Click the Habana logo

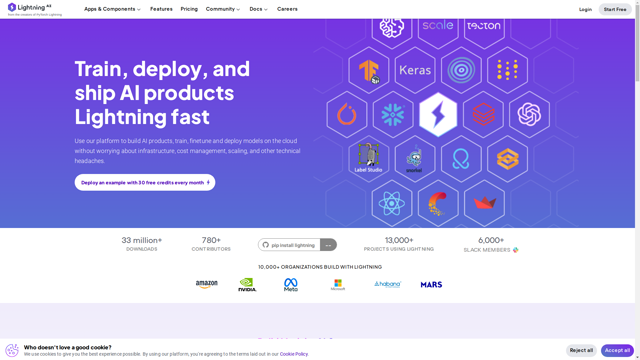point(387,284)
